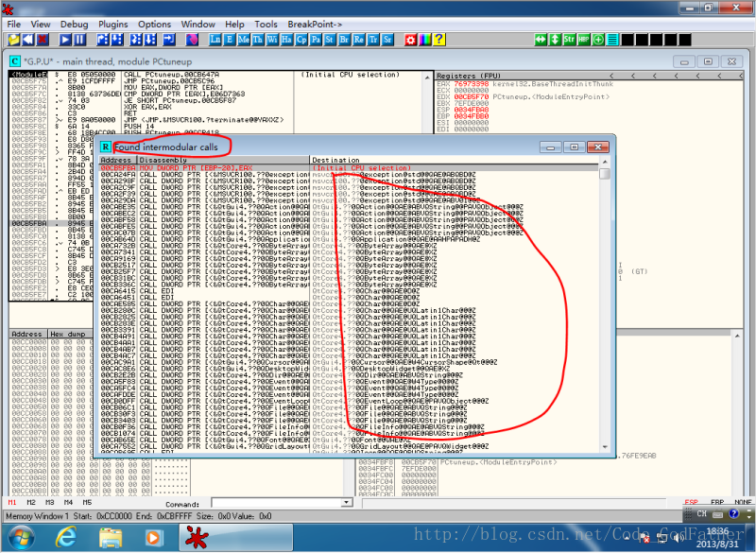Select the ESP stack mode button
This screenshot has width=756, height=553.
pyautogui.click(x=692, y=502)
